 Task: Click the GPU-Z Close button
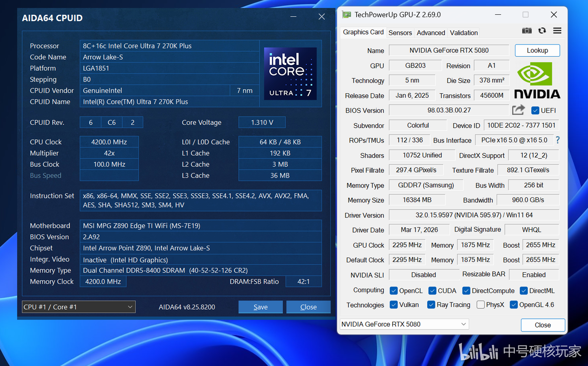click(543, 325)
